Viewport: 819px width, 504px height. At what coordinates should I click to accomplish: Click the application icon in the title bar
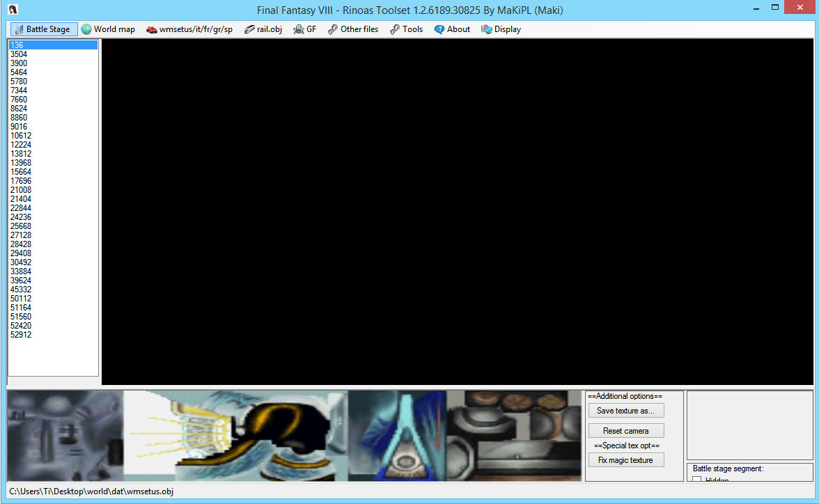coord(13,10)
